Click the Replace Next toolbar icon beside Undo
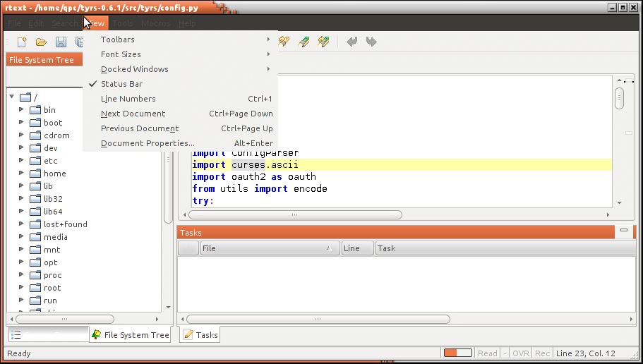 click(323, 42)
